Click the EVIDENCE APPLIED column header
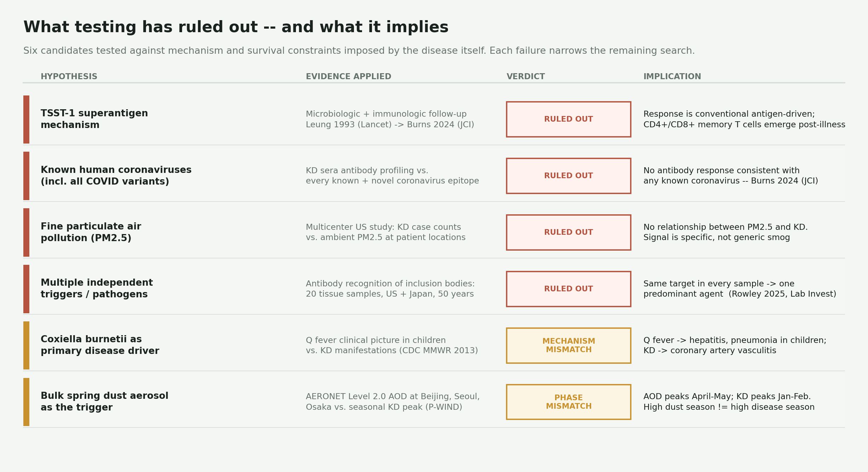 click(348, 77)
